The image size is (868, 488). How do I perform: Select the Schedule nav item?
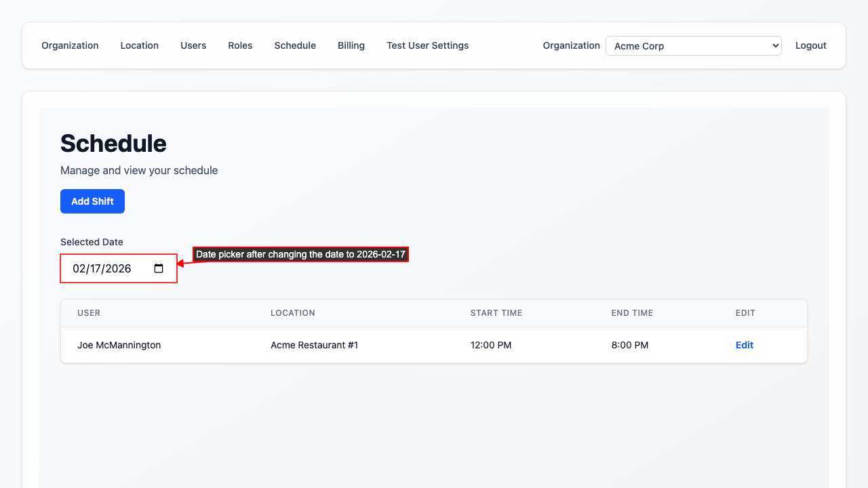pos(295,45)
